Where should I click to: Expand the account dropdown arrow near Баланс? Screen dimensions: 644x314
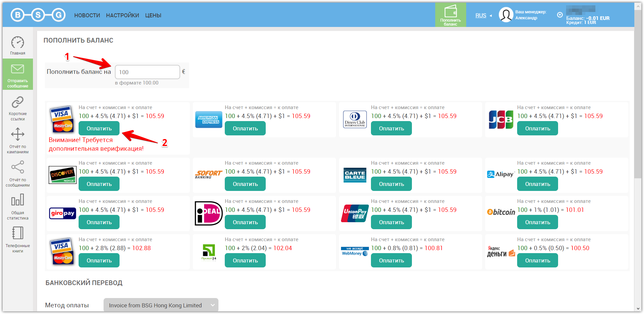(560, 15)
